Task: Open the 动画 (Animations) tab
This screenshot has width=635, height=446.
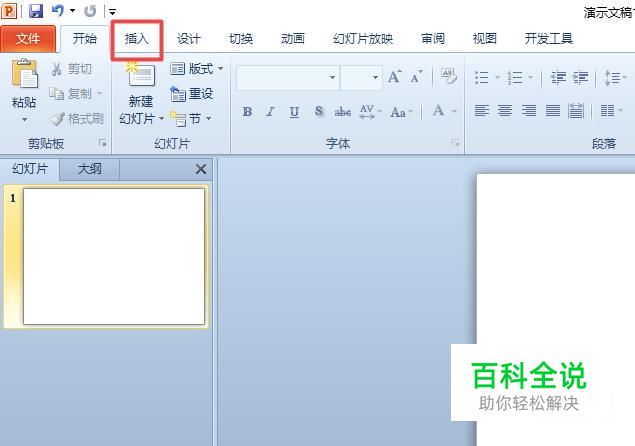Action: click(293, 39)
